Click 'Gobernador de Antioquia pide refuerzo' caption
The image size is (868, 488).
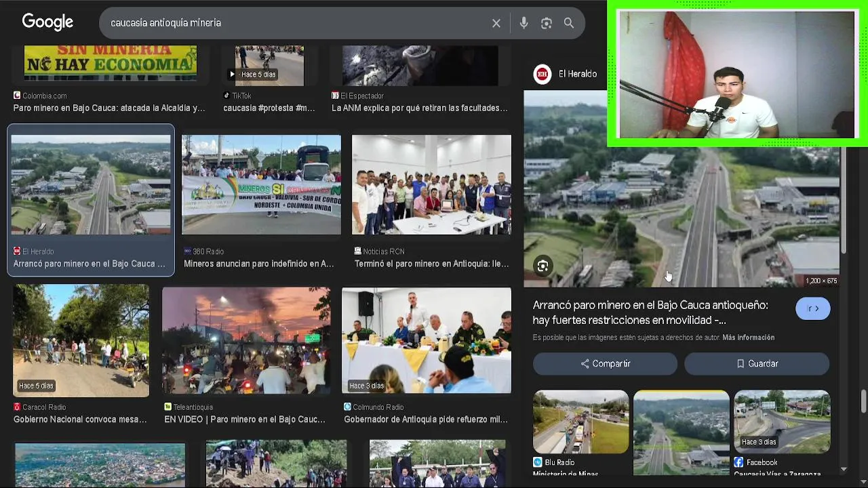pos(426,420)
